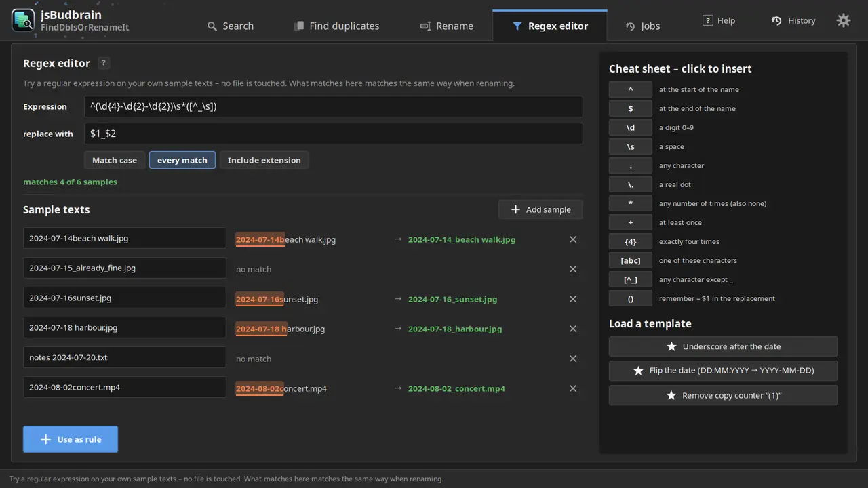
Task: Open the settings gear icon
Action: tap(844, 20)
